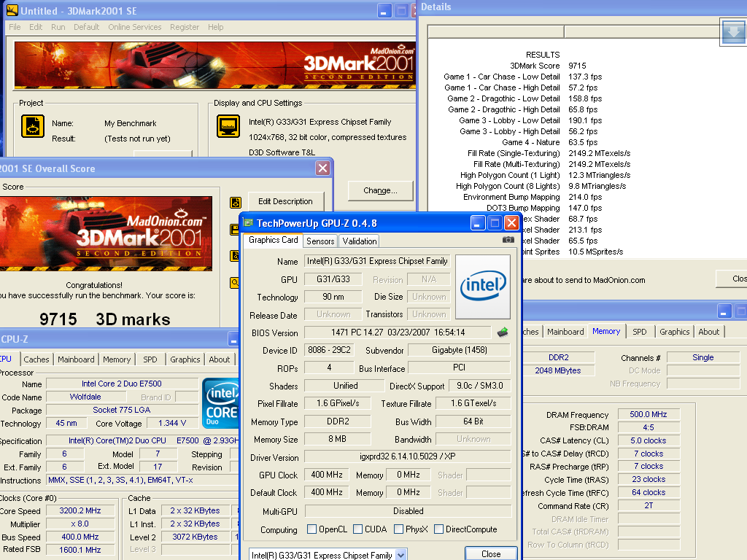Open the graphics card selector dropdown in GPU-Z

[401, 555]
